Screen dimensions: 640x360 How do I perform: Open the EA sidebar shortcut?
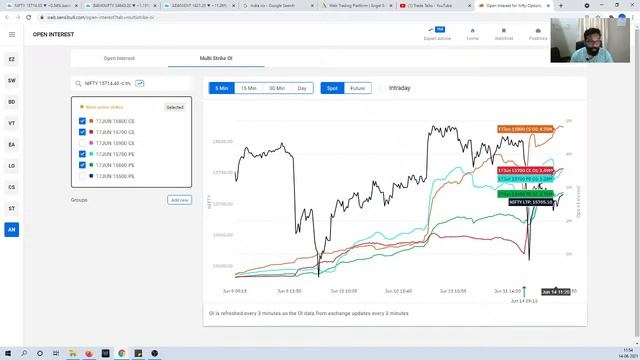(x=11, y=144)
